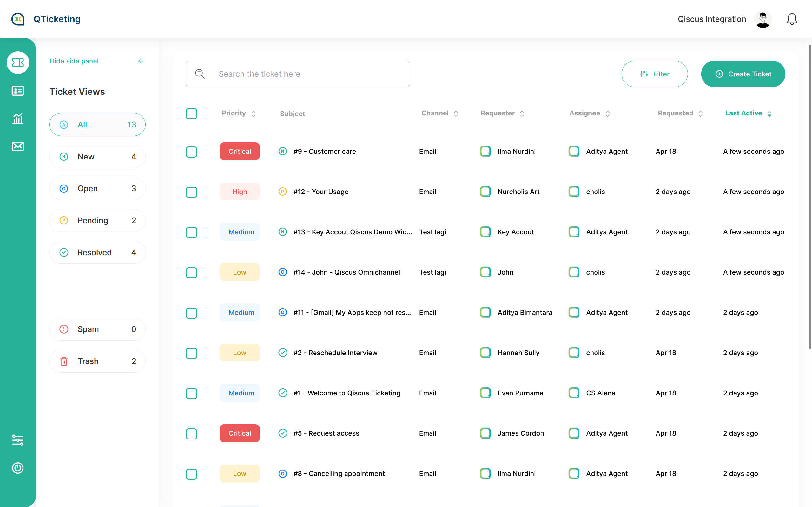Screen dimensions: 812x507
Task: Check the #9 Customer care ticket
Action: (x=191, y=152)
